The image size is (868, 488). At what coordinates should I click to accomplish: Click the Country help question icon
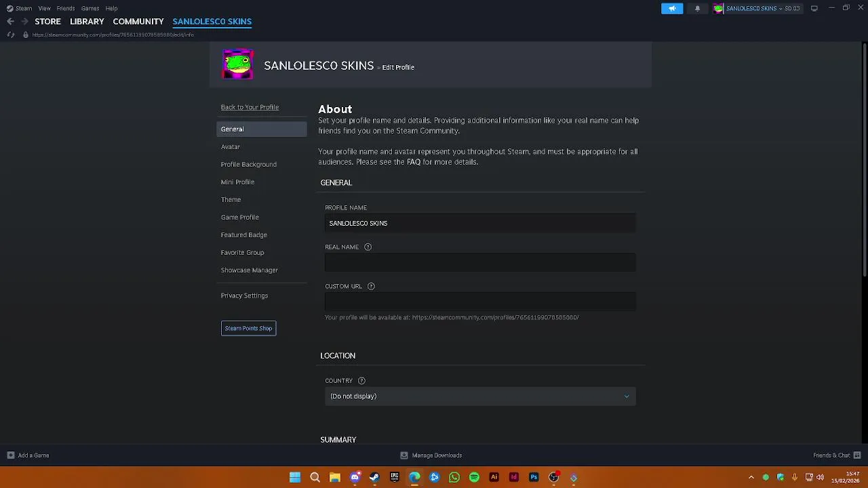coord(361,380)
